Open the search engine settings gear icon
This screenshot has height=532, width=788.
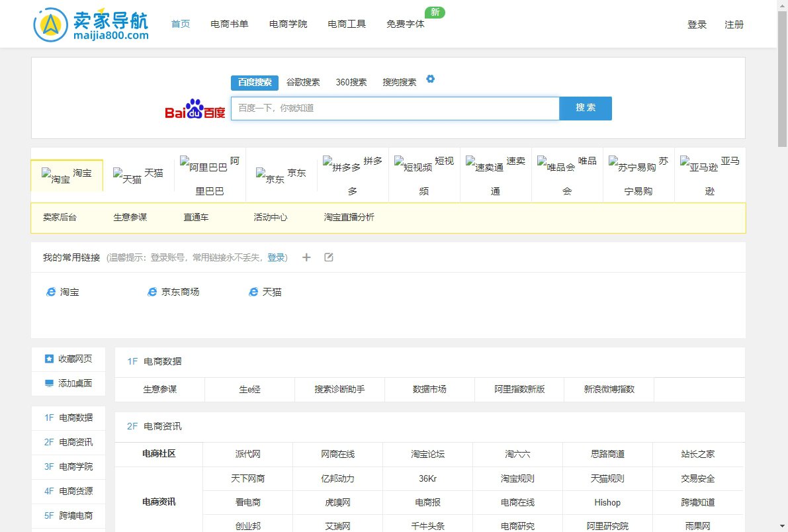click(430, 79)
